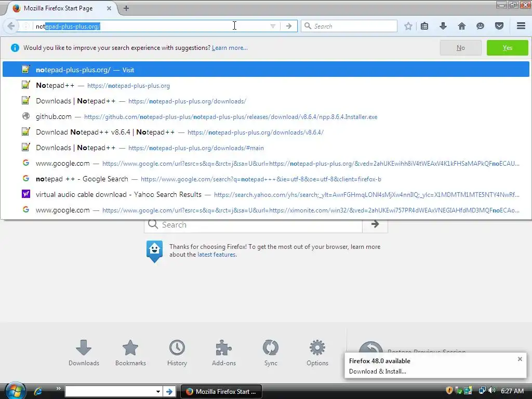The image size is (532, 399).
Task: Click the taskbar address Go arrow
Action: (169, 392)
